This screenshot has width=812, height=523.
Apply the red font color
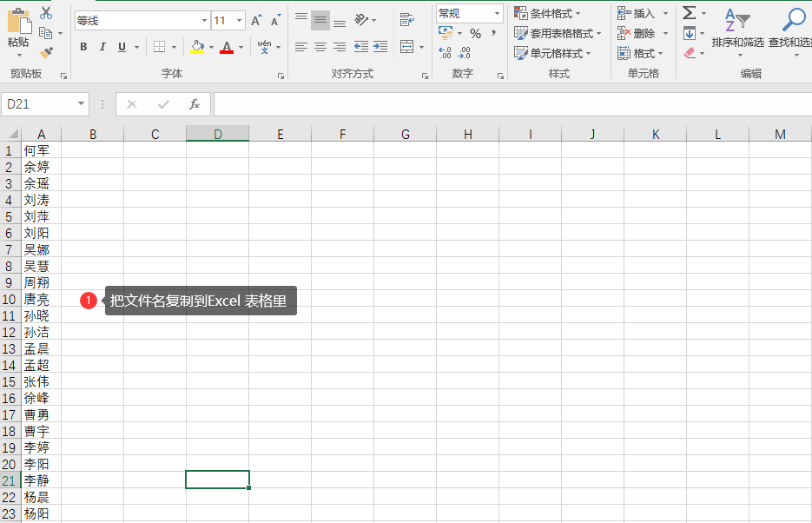[x=227, y=47]
